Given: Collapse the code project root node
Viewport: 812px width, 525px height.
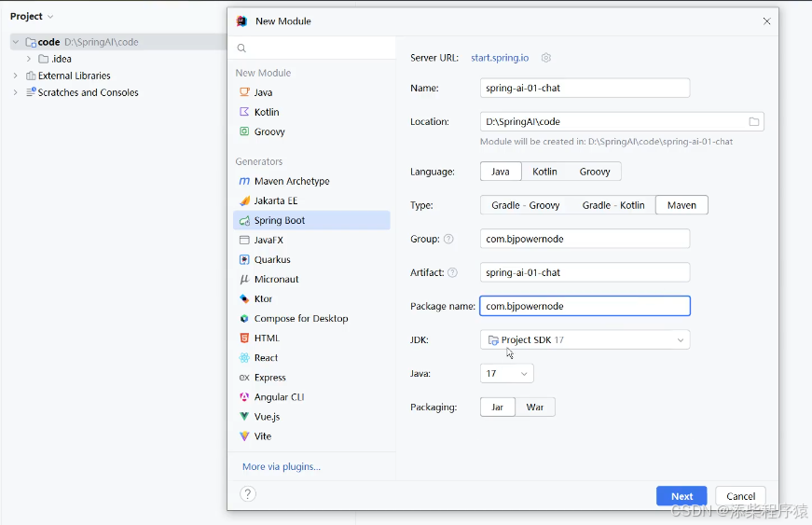Looking at the screenshot, I should point(16,42).
